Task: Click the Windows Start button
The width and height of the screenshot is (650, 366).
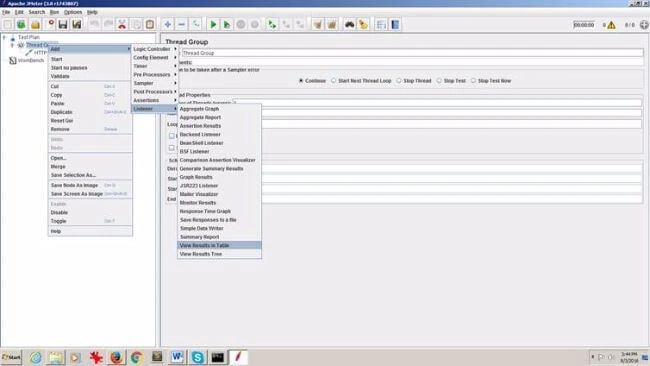Action: 11,357
